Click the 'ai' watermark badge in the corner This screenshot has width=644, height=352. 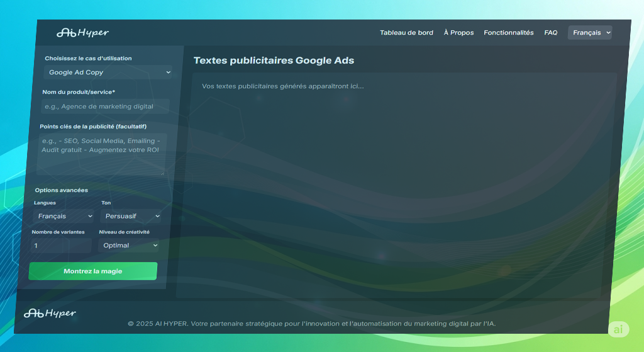pos(618,329)
